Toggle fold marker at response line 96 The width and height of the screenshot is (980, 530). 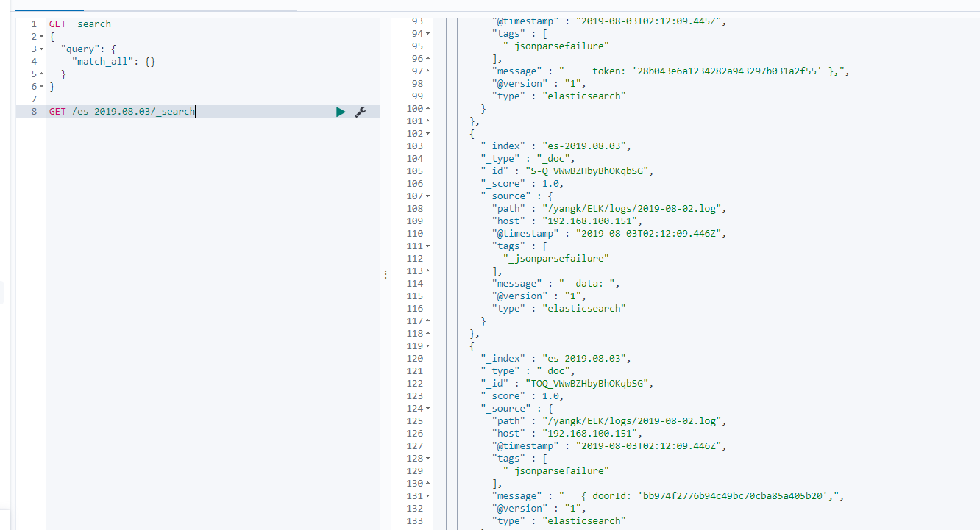coord(428,58)
